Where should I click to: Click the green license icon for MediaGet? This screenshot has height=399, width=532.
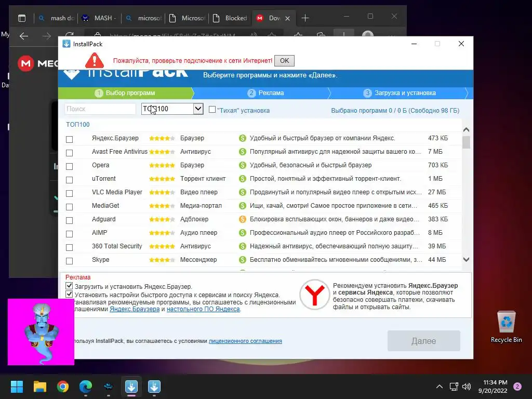click(242, 206)
